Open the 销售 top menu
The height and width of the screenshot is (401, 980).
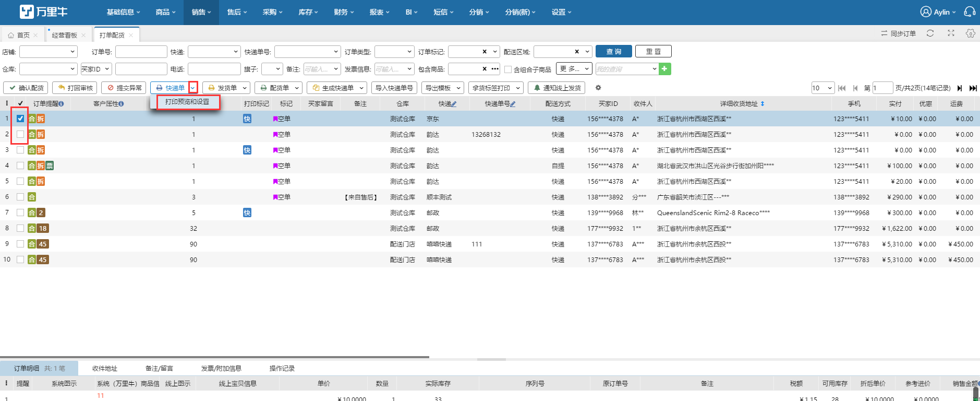[x=201, y=12]
